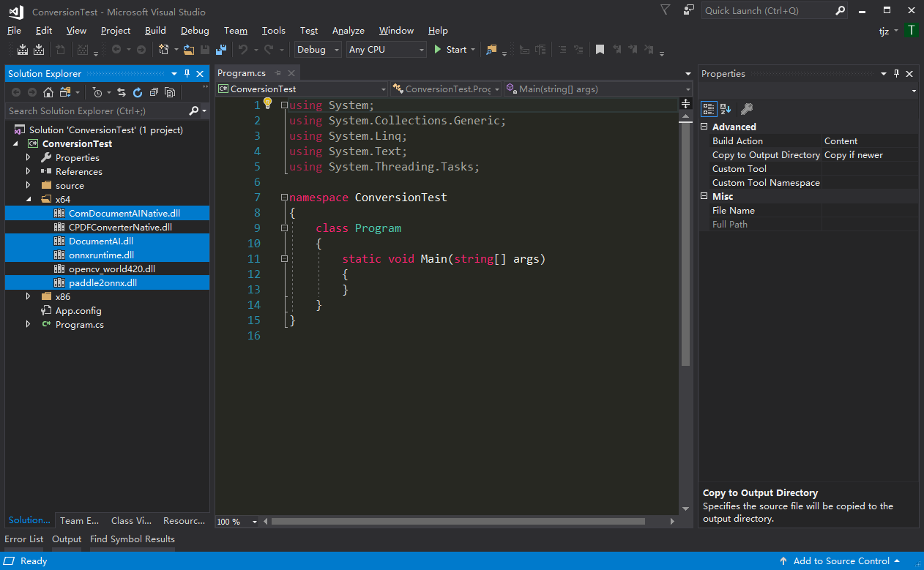Screen dimensions: 924x570
Task: Switch to the Class View tab
Action: tap(131, 521)
